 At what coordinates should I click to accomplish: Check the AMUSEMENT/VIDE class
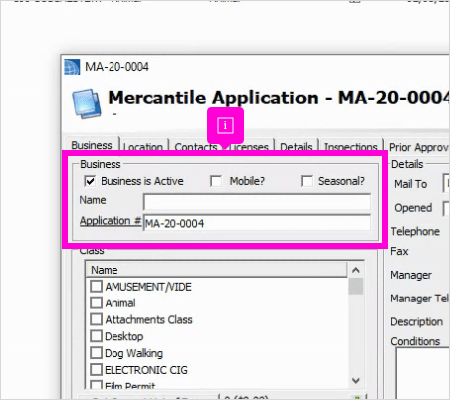[96, 286]
